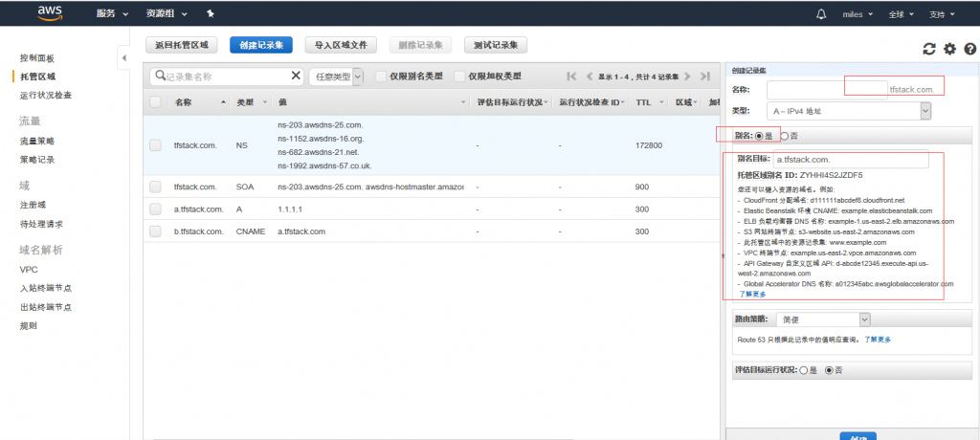Go to previous page of records

coord(589,77)
